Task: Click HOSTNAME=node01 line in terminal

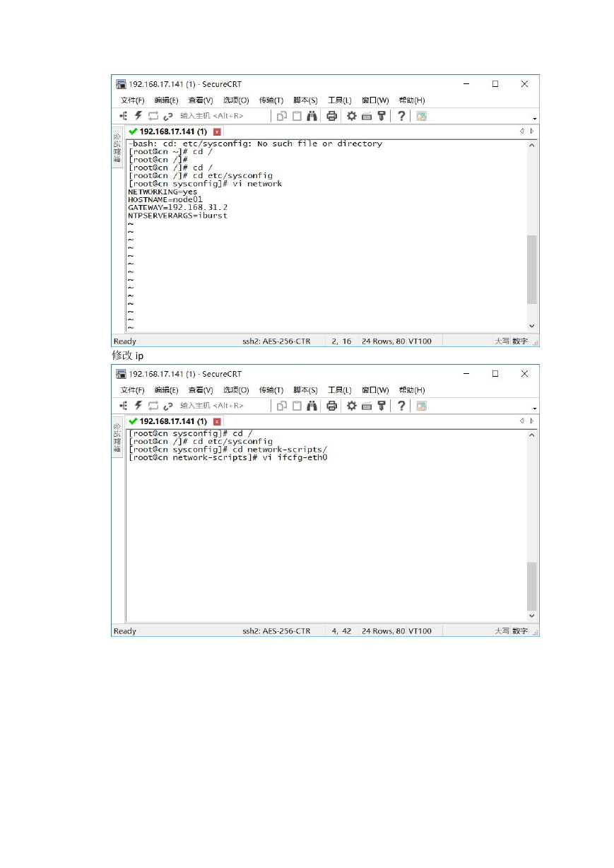Action: pyautogui.click(x=165, y=199)
